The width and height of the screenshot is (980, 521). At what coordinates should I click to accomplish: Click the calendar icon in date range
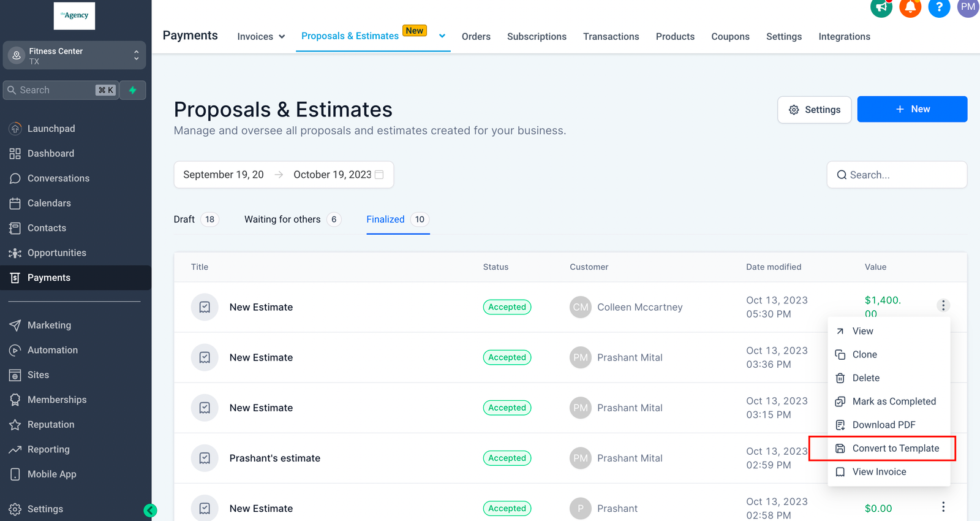coord(379,175)
